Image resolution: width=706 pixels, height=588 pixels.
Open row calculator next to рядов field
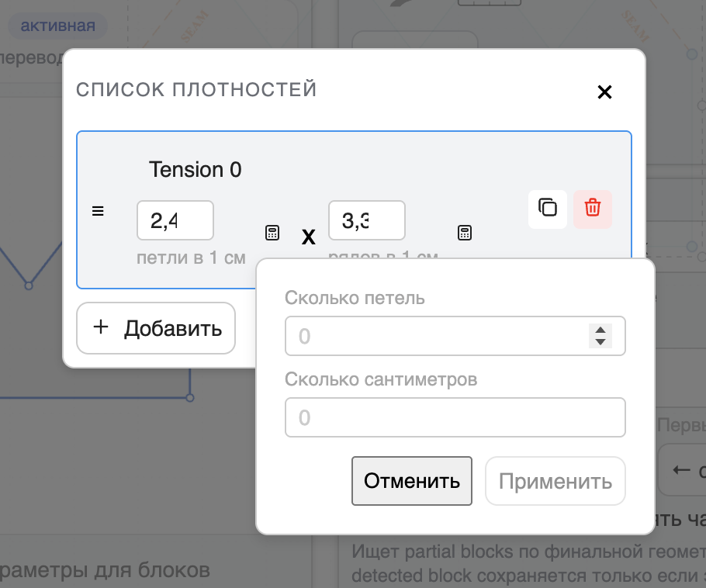click(x=464, y=233)
